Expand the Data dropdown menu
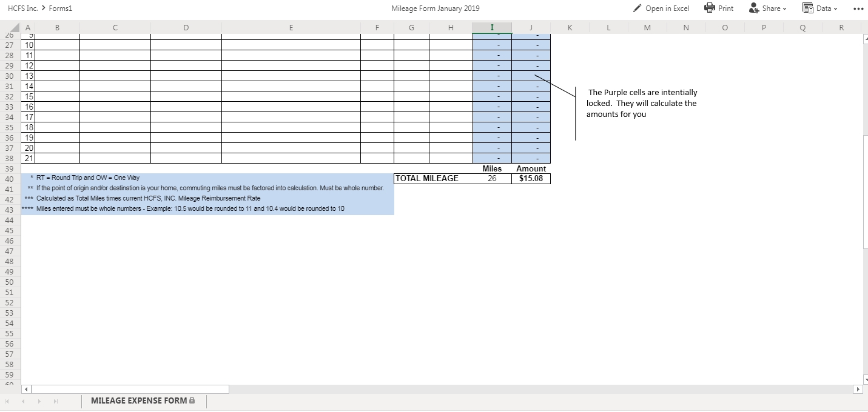 (x=819, y=8)
